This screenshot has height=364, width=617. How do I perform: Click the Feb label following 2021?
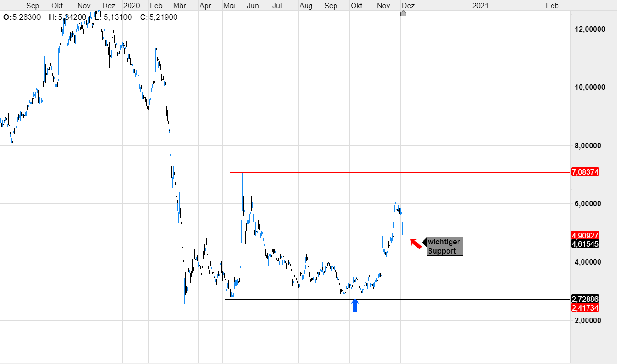(552, 6)
